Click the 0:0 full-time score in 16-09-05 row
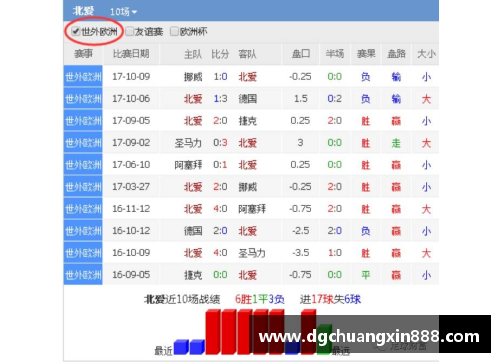Image resolution: width=500 pixels, height=362 pixels. coord(220,275)
